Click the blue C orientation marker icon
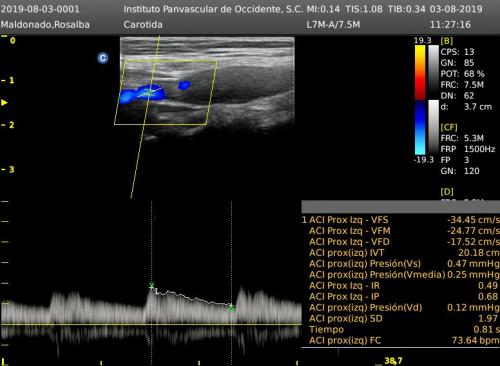The width and height of the screenshot is (500, 366). point(103,58)
